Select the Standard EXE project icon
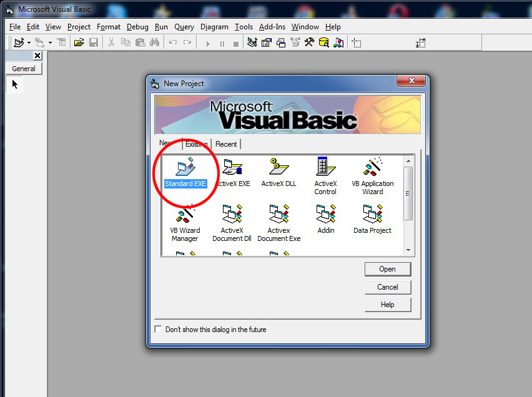Image resolution: width=532 pixels, height=397 pixels. (185, 166)
